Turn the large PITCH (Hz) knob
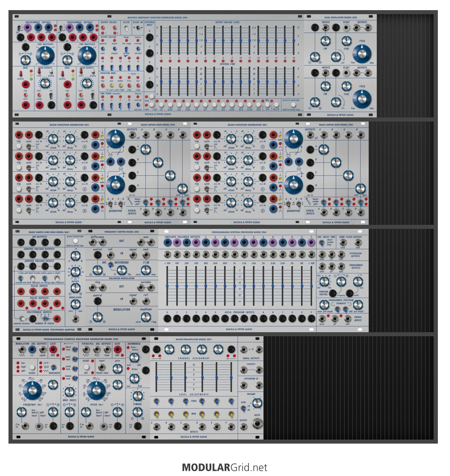450x476 pixels. coord(96,390)
